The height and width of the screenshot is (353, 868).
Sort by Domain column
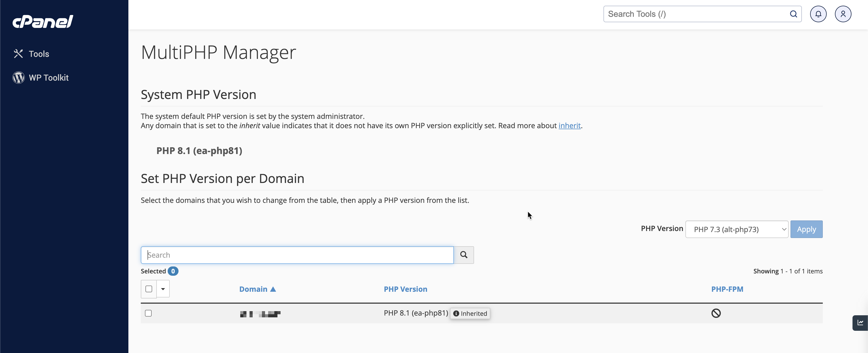point(253,289)
